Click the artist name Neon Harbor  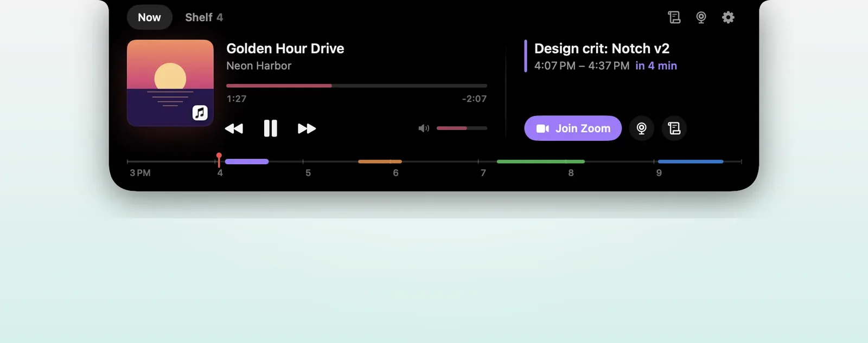pos(259,66)
